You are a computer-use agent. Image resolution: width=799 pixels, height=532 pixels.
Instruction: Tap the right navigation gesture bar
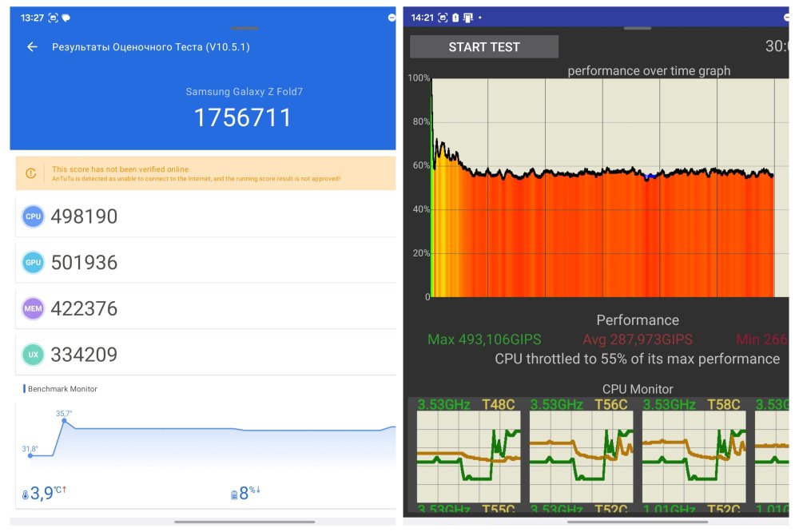pos(638,522)
